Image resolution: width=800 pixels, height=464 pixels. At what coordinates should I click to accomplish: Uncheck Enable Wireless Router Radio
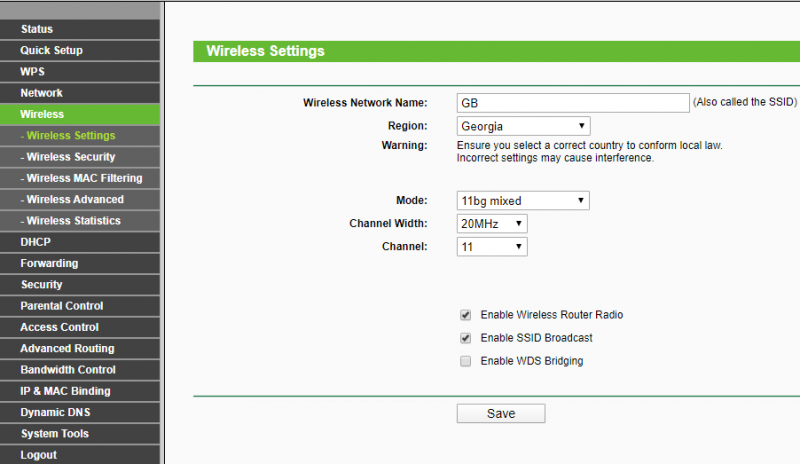(x=465, y=315)
